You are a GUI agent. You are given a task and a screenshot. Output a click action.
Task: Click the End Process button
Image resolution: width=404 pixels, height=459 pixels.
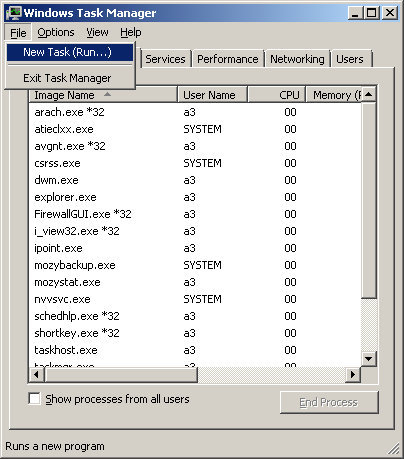coord(329,402)
